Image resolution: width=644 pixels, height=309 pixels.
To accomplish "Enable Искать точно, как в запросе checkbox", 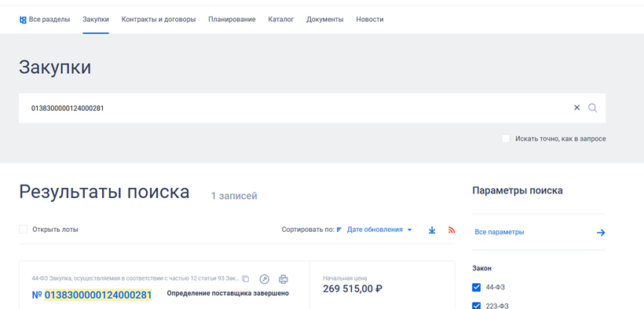I will (506, 138).
